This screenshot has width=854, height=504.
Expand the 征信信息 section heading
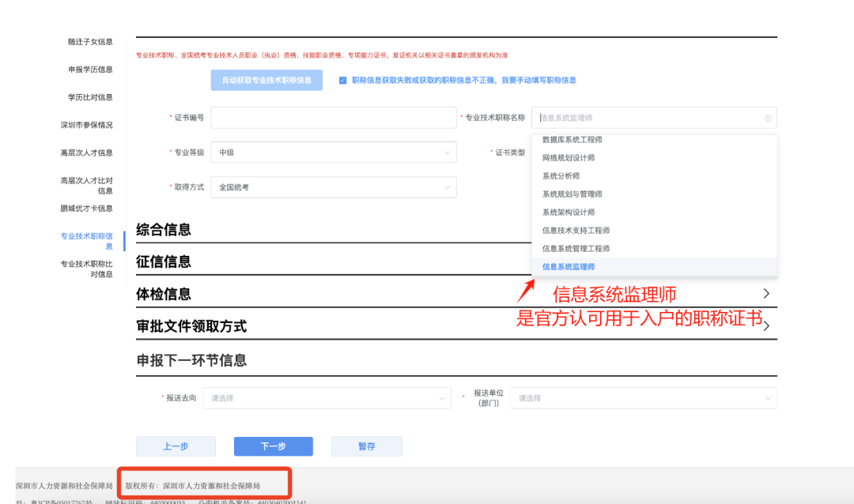164,261
